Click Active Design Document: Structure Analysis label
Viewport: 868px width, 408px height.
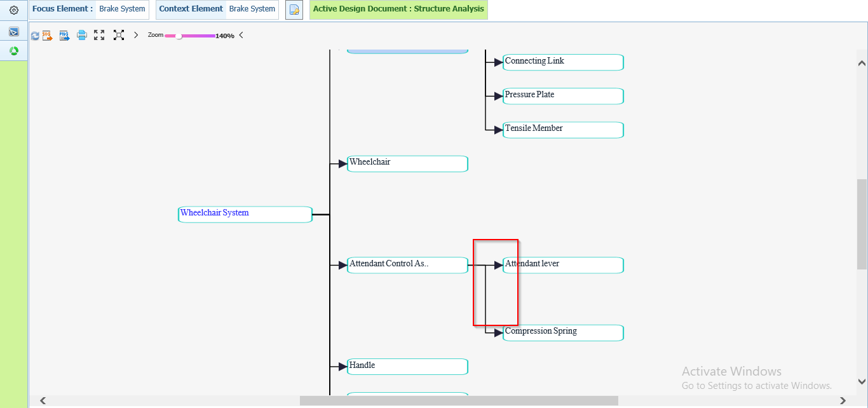coord(398,9)
